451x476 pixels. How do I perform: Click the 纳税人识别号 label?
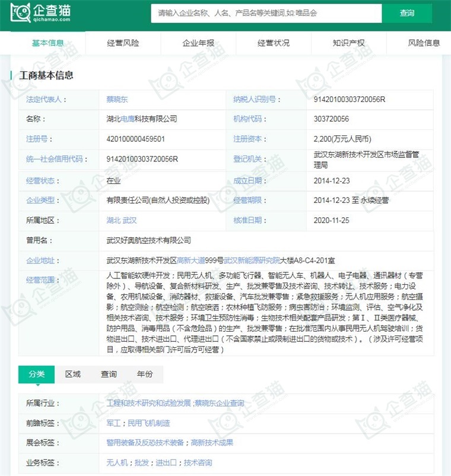click(255, 99)
